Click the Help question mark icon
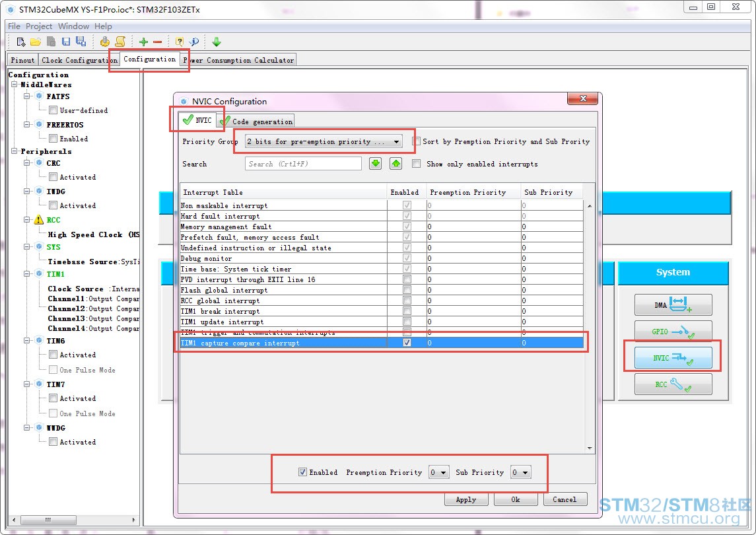The height and width of the screenshot is (535, 756). pos(180,42)
